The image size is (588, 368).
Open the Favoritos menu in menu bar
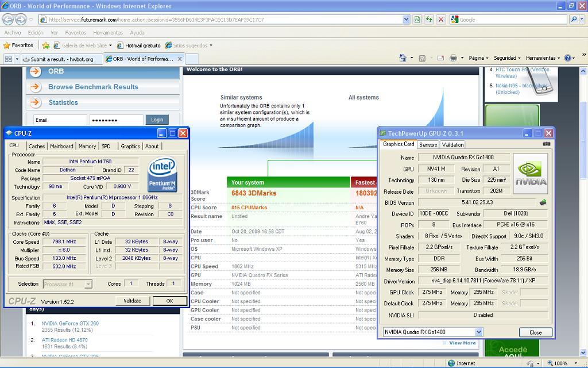pos(75,33)
